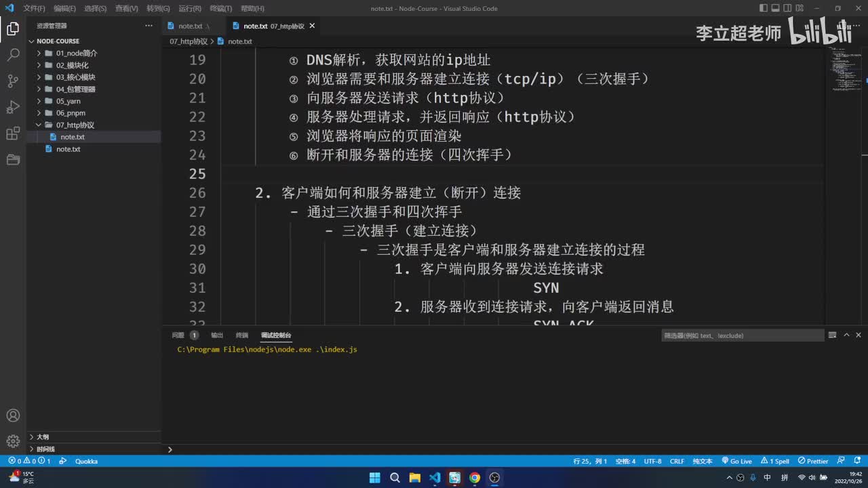Image resolution: width=868 pixels, height=488 pixels.
Task: Open the Run and Debug view
Action: [x=13, y=107]
